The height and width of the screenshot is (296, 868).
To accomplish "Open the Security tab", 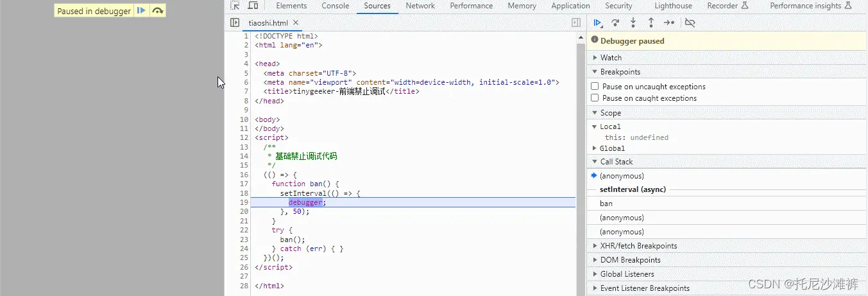I will pos(618,6).
